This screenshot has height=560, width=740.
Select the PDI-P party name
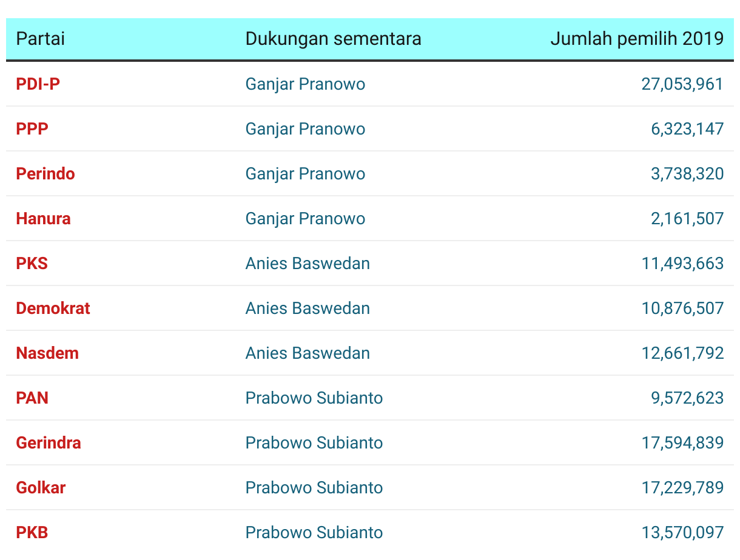pos(38,84)
